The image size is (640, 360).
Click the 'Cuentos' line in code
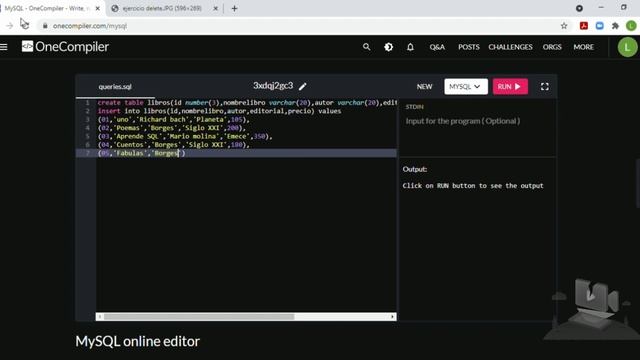point(173,145)
